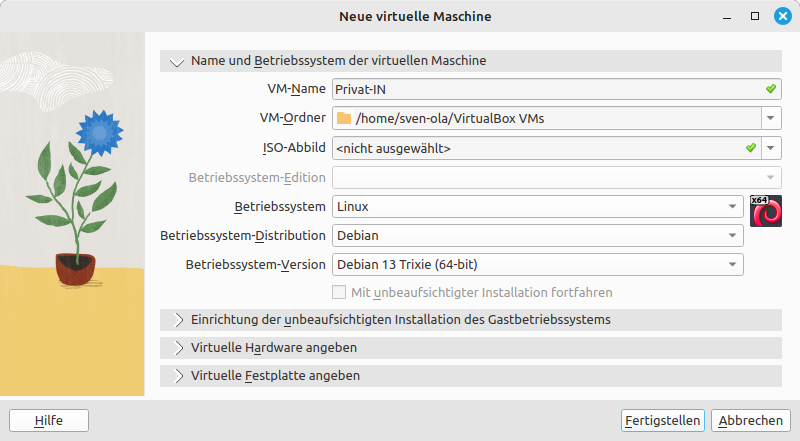Click the Fertigstellen button
Viewport: 800px width, 441px height.
click(662, 420)
